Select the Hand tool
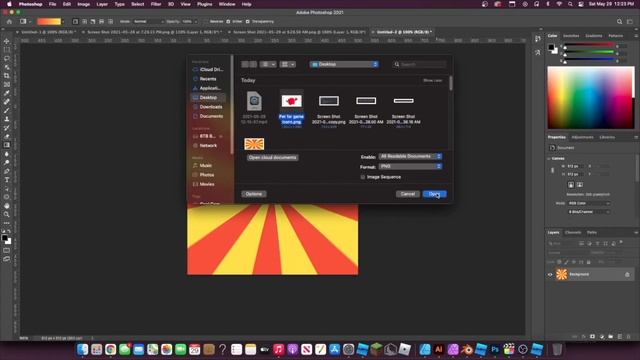 tap(7, 206)
